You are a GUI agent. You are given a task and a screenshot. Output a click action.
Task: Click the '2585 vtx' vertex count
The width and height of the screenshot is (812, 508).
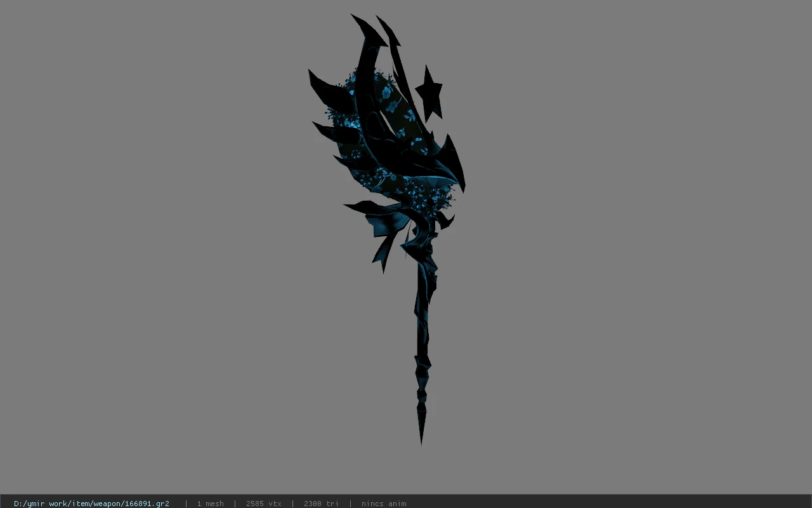click(263, 504)
